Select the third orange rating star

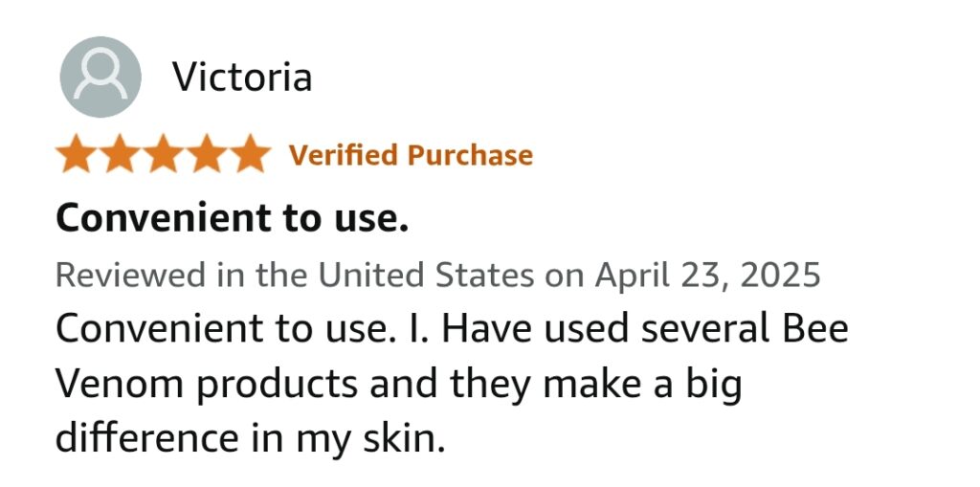(x=163, y=153)
